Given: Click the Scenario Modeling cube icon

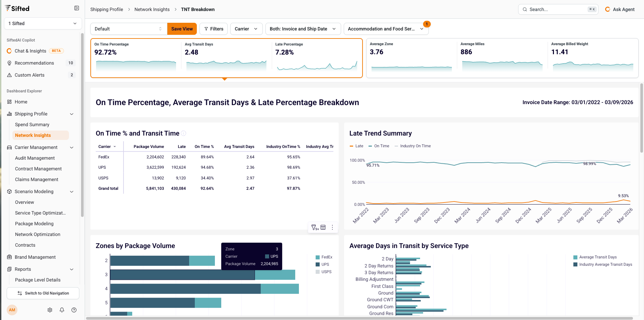Looking at the screenshot, I should click(9, 191).
